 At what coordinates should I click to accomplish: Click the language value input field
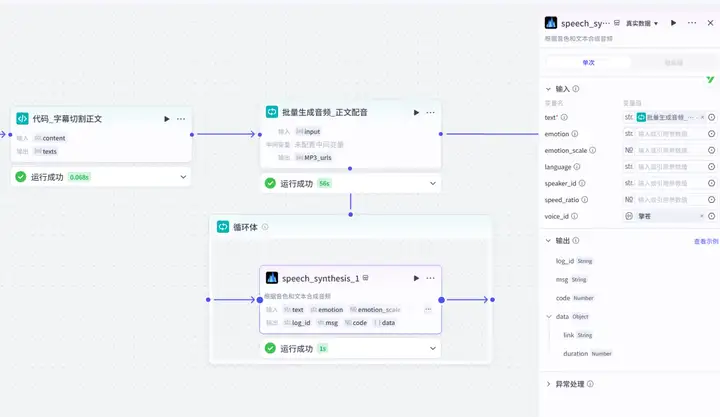pos(670,167)
